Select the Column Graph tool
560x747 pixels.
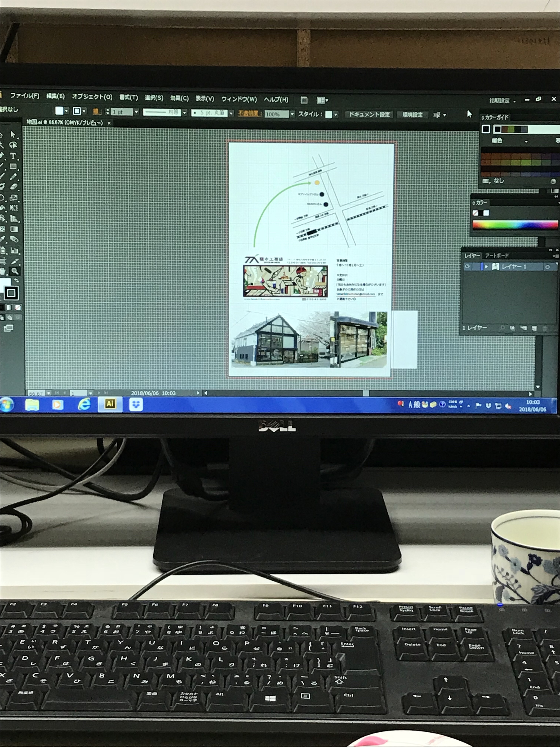point(14,250)
